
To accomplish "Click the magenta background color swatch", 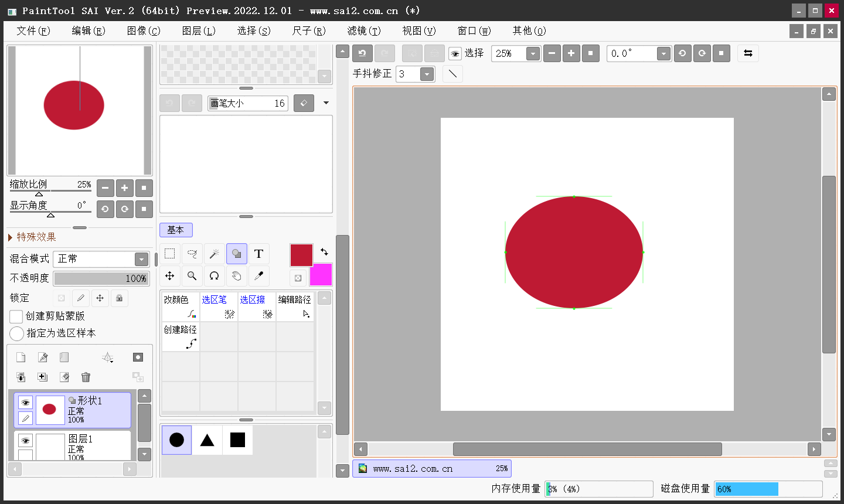I will click(321, 274).
